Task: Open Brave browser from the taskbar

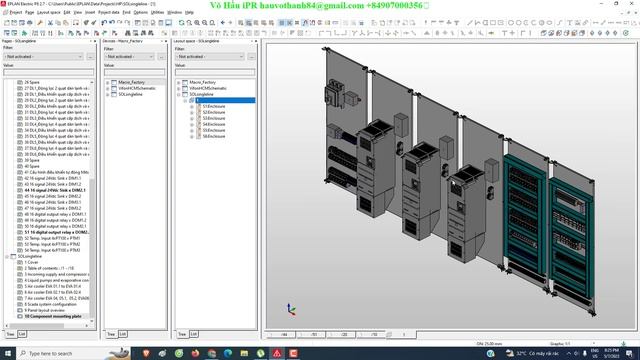Action: point(146,353)
